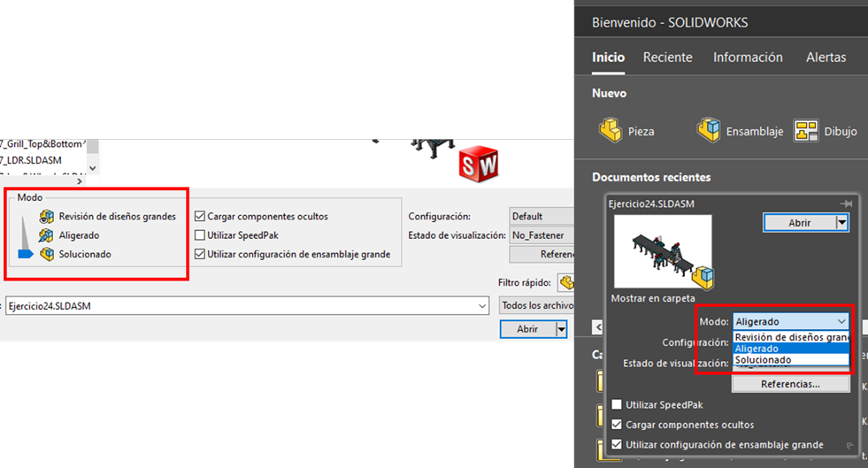Image resolution: width=868 pixels, height=468 pixels.
Task: Click Abrir button in the recent document card
Action: click(x=800, y=222)
